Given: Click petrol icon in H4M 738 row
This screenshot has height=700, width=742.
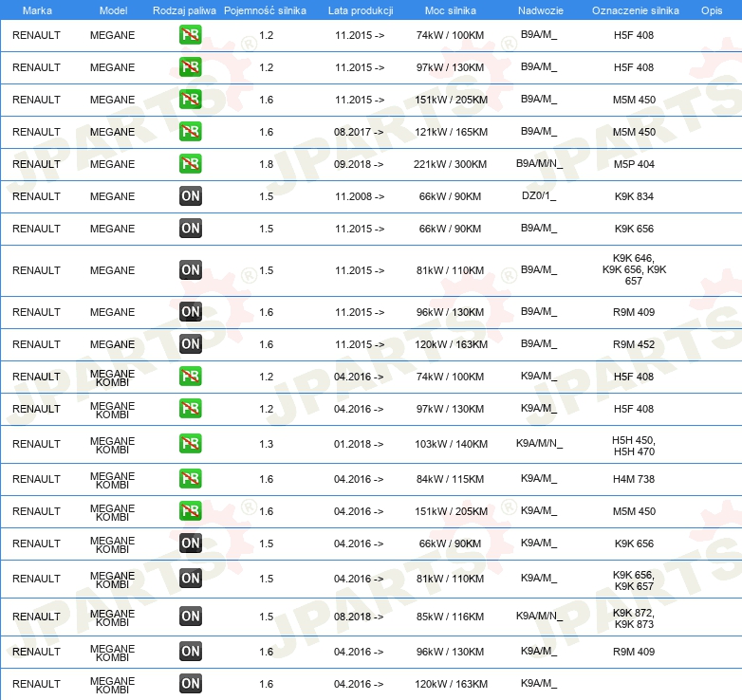Looking at the screenshot, I should (190, 479).
